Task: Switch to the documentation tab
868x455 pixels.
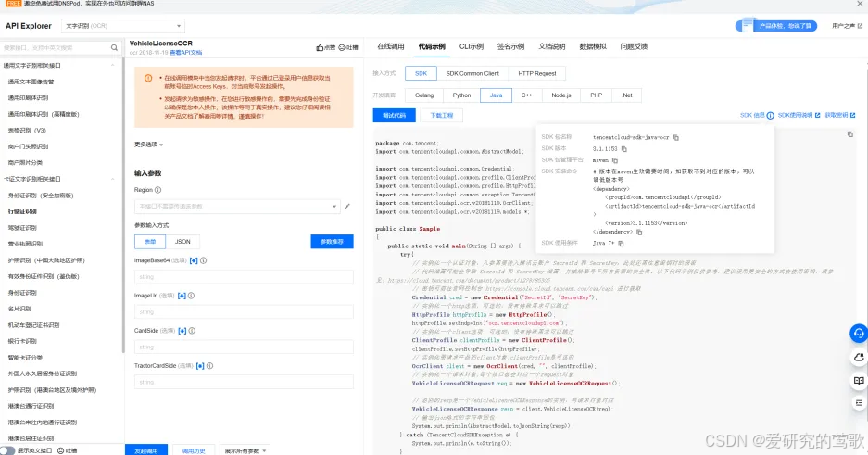Action: (552, 46)
